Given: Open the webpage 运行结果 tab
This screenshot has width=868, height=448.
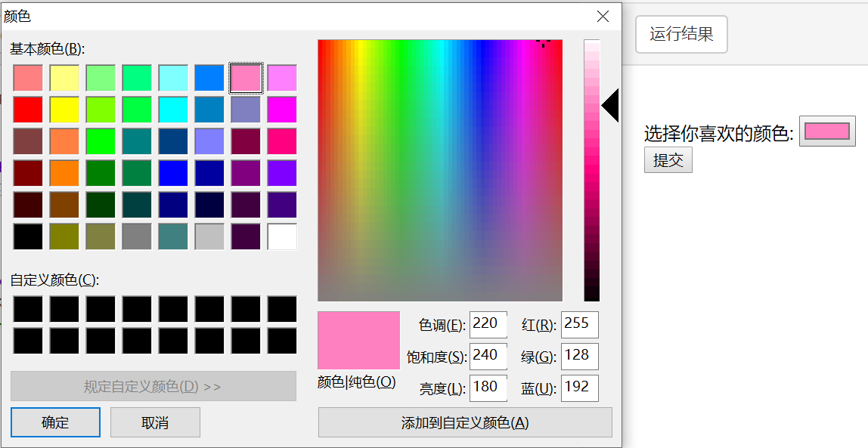Looking at the screenshot, I should (x=680, y=34).
